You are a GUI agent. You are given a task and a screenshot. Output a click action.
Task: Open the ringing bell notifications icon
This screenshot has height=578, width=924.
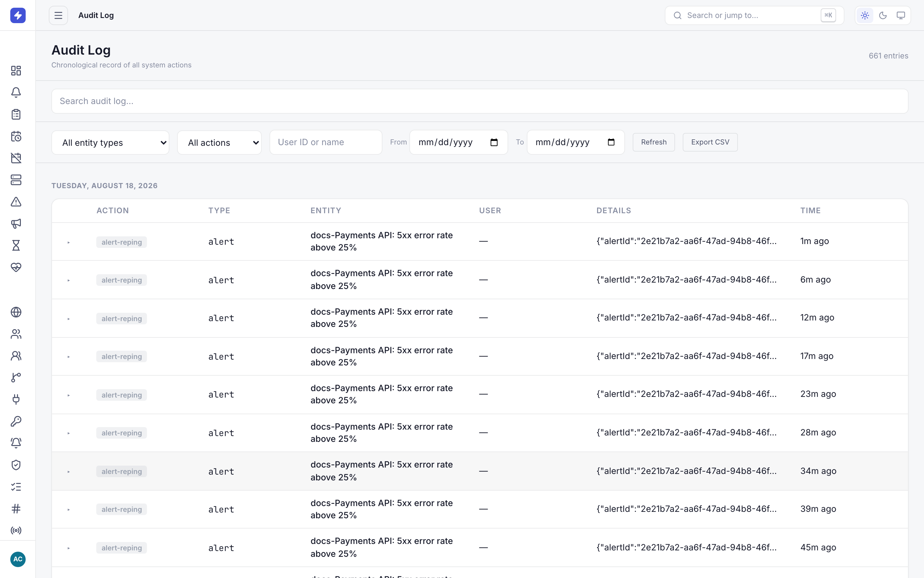(x=16, y=443)
